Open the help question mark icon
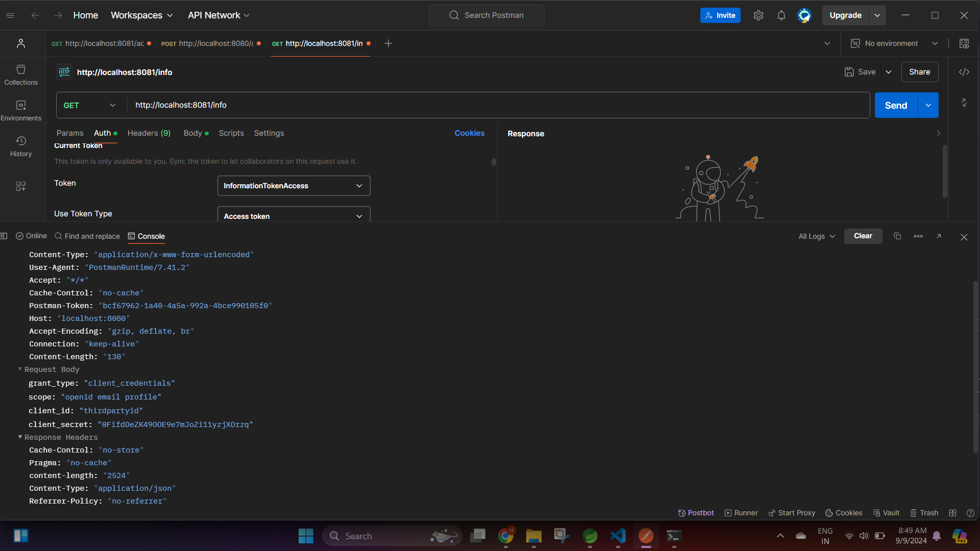Screen dimensions: 980x551 971,513
